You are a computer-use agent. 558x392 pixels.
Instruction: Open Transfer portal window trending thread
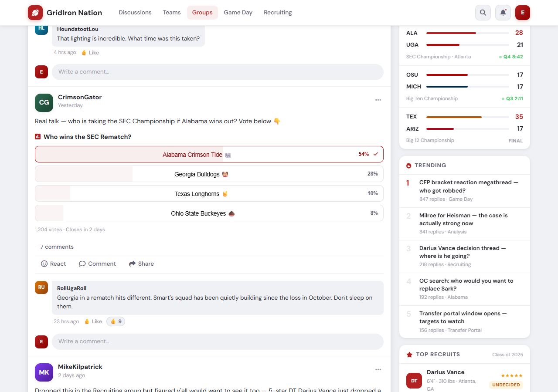click(x=463, y=317)
